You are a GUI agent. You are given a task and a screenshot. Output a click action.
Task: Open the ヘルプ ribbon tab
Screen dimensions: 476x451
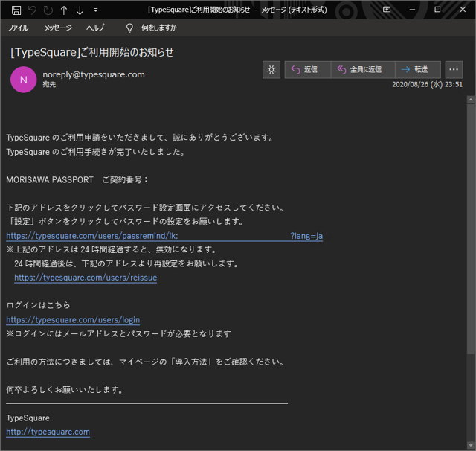pos(95,28)
